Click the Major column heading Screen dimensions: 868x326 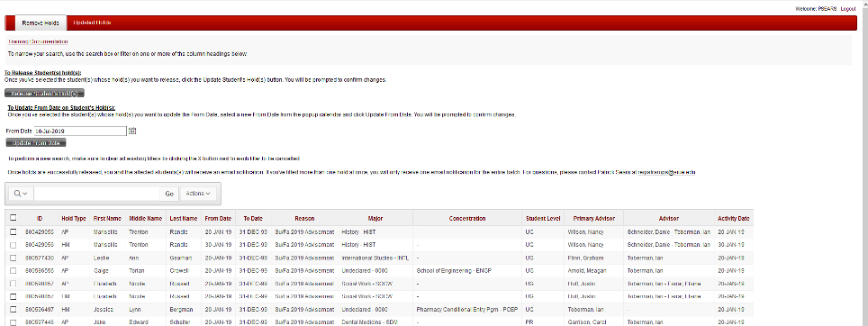[x=375, y=219]
